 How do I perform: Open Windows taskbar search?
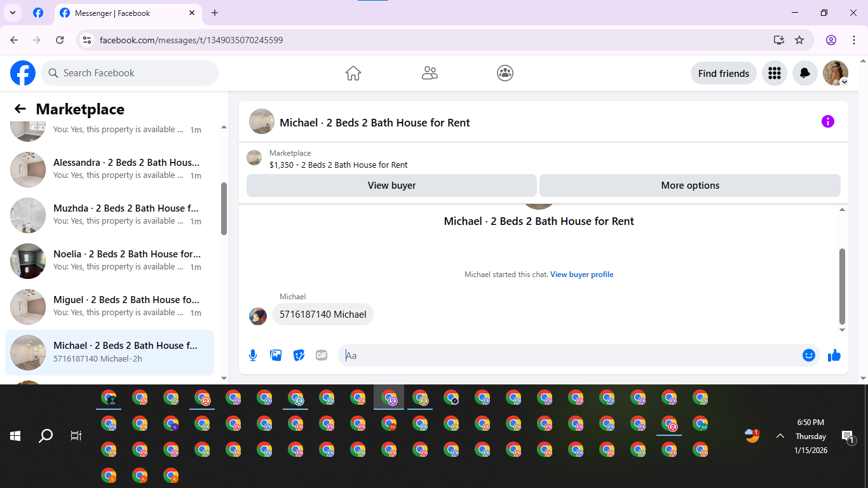click(46, 436)
